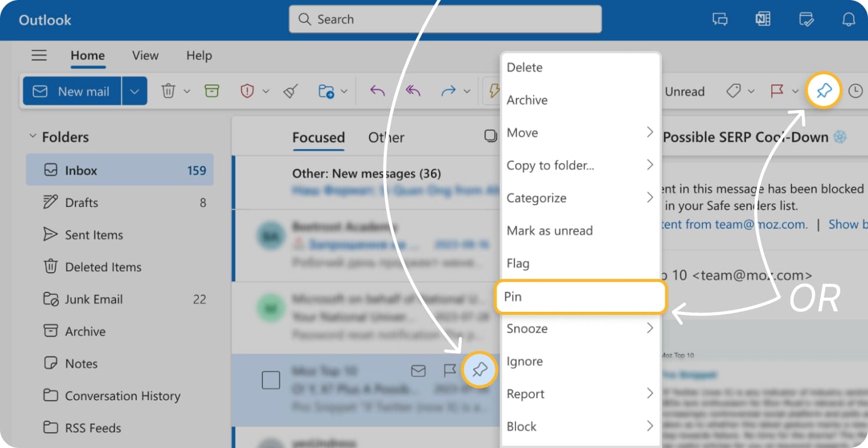The image size is (868, 448).
Task: Click the Reply arrow icon
Action: (x=378, y=91)
